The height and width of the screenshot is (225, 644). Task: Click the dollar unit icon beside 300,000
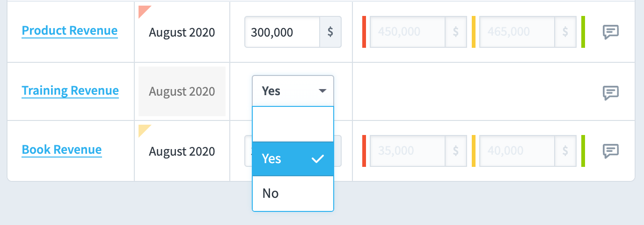click(330, 32)
